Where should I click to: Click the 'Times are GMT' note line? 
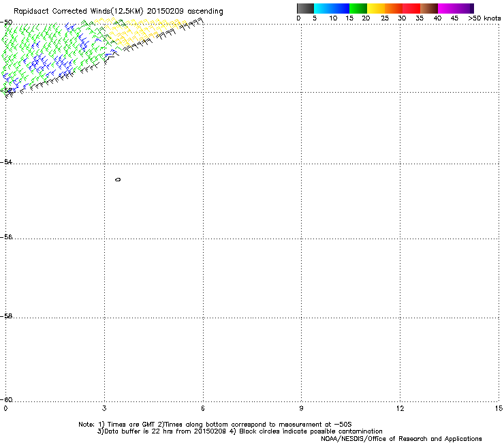tap(215, 425)
